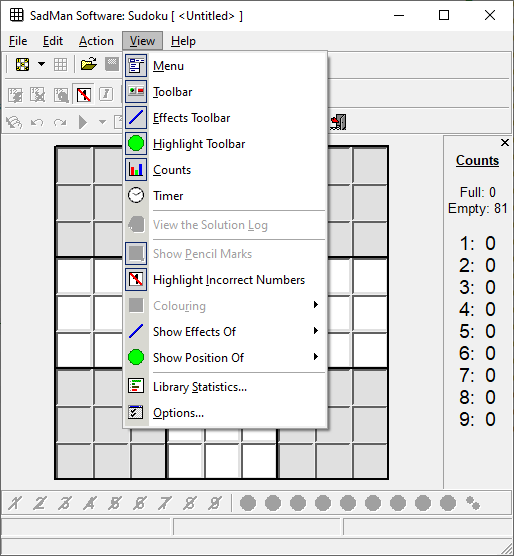Toggle the Highlight Toolbar menu item
The width and height of the screenshot is (514, 556).
coord(225,144)
